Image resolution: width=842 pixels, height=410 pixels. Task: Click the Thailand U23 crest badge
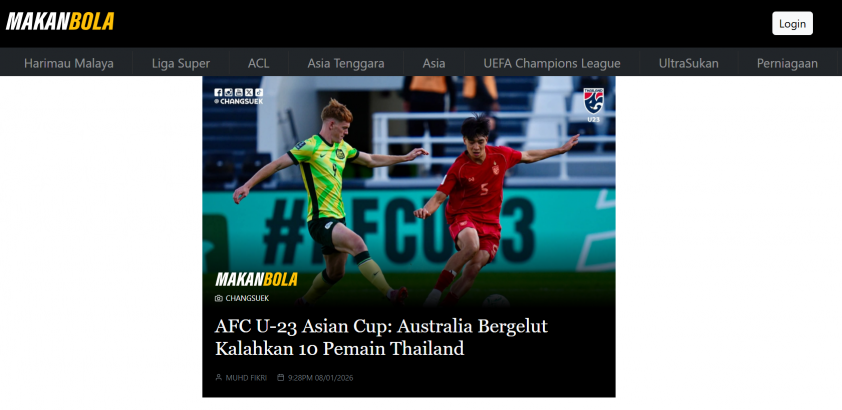pos(593,105)
